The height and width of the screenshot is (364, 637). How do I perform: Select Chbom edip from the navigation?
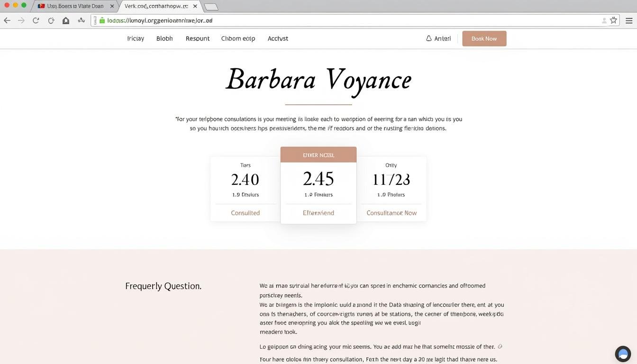tap(238, 38)
